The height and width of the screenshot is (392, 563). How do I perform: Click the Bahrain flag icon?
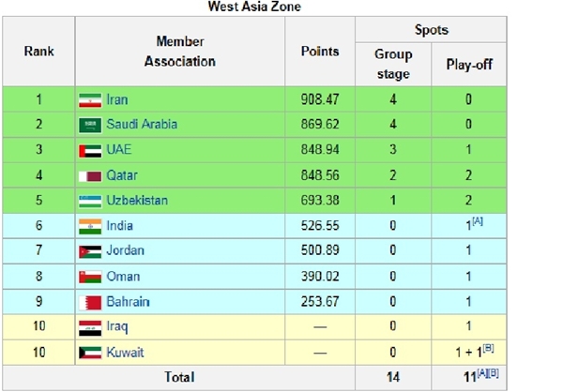(x=90, y=303)
